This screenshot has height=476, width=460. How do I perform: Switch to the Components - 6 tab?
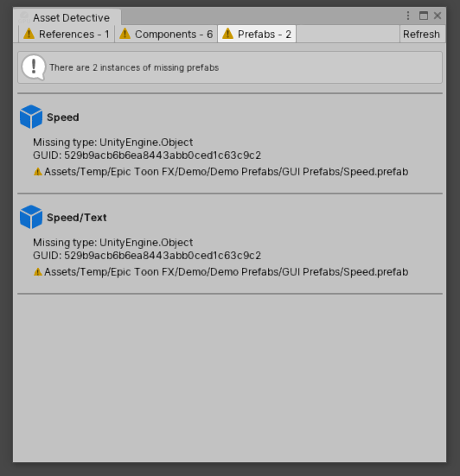tap(166, 34)
